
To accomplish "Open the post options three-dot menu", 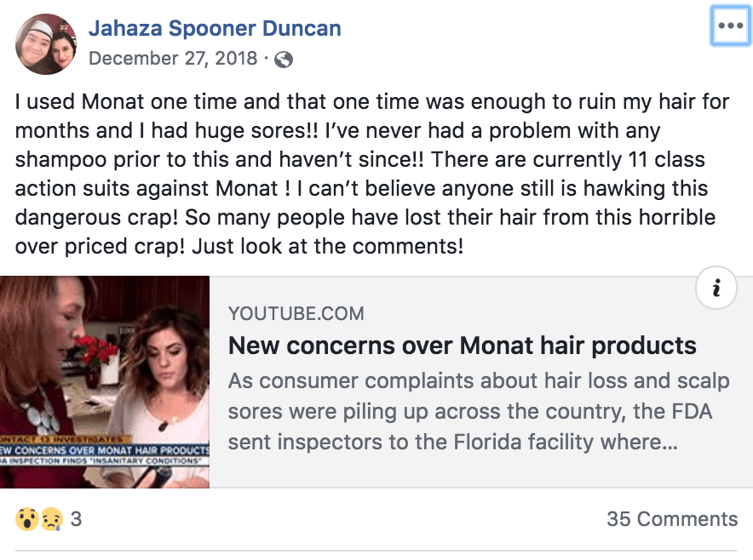I will click(x=730, y=26).
